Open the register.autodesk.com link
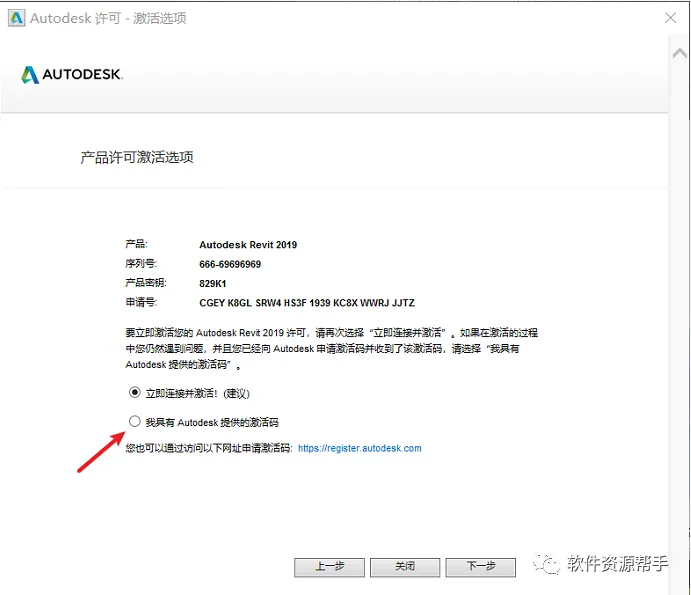The height and width of the screenshot is (595, 691). pos(360,448)
